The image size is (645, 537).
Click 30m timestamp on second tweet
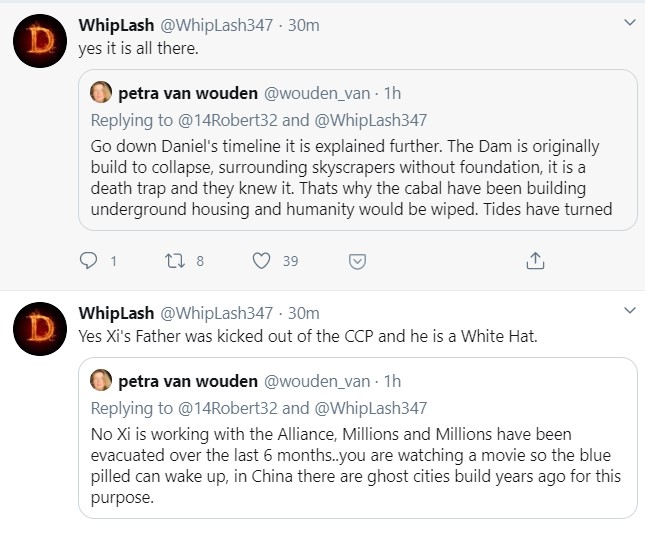tap(303, 313)
